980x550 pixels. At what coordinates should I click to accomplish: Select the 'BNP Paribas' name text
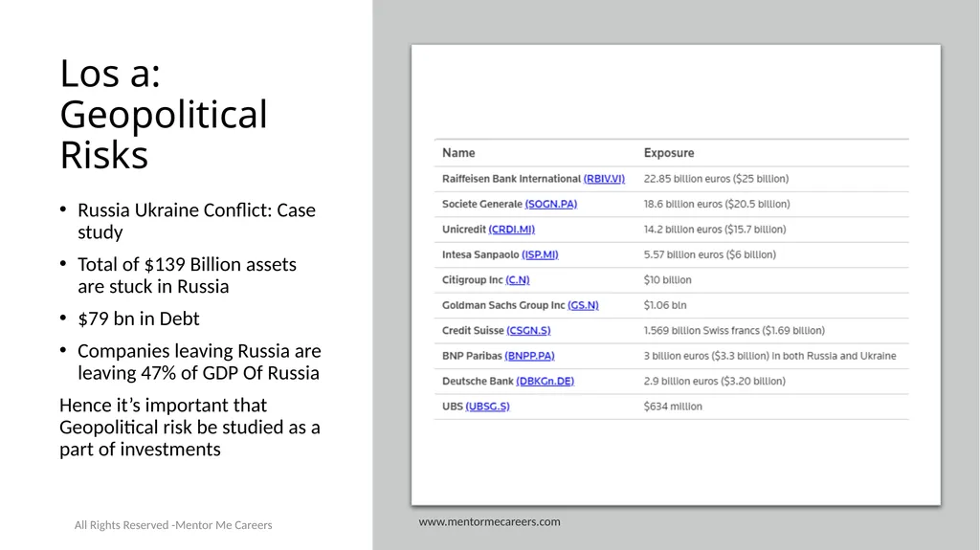(472, 356)
